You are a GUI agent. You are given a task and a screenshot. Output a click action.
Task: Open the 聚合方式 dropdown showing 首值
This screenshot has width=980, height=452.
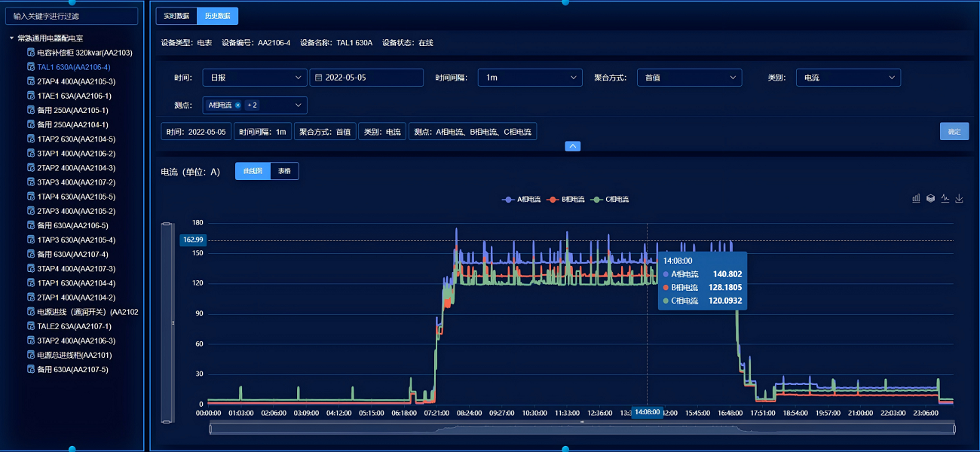click(689, 78)
